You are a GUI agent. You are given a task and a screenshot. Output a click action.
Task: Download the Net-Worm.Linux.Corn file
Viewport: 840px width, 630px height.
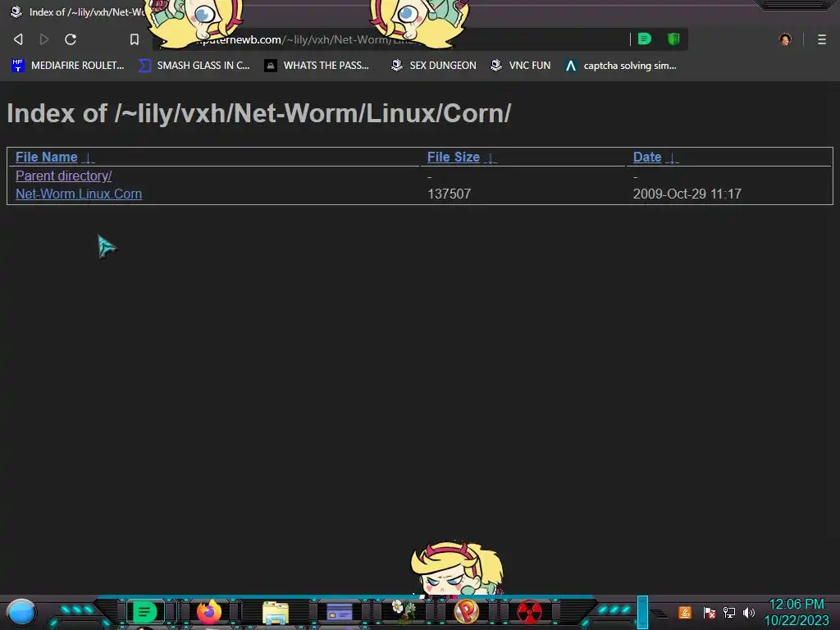click(79, 194)
